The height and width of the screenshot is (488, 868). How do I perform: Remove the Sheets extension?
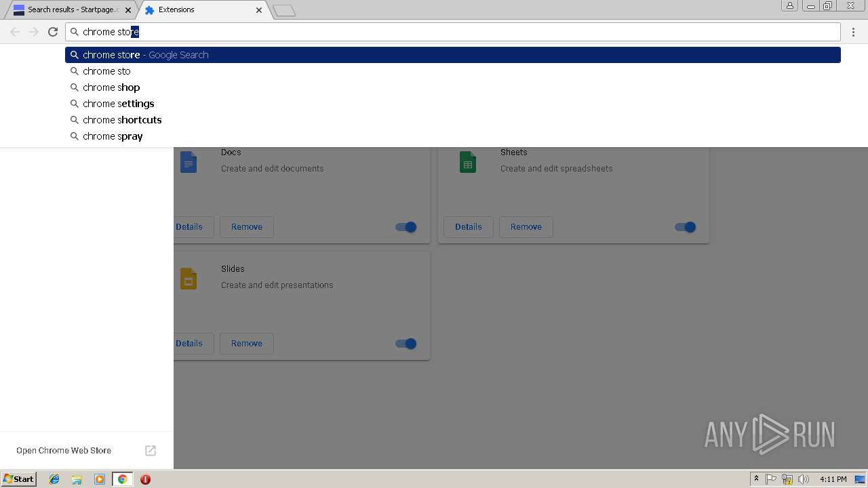tap(526, 227)
